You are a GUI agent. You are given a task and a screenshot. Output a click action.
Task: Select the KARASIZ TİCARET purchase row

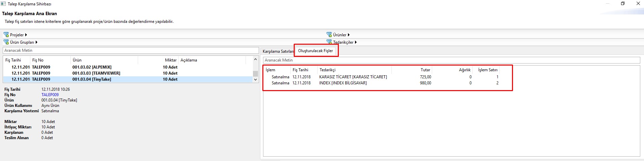coord(353,77)
